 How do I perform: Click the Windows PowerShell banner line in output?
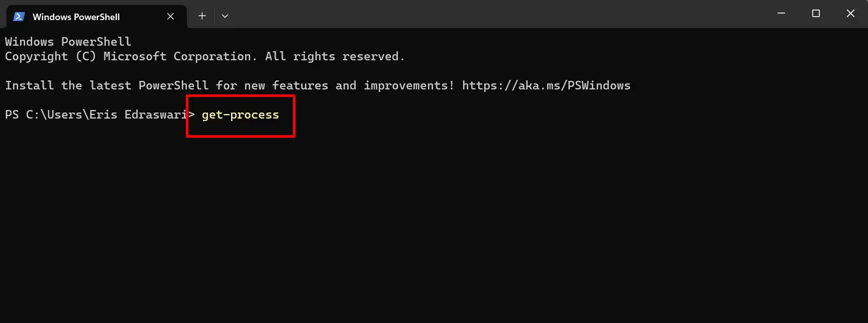click(68, 42)
